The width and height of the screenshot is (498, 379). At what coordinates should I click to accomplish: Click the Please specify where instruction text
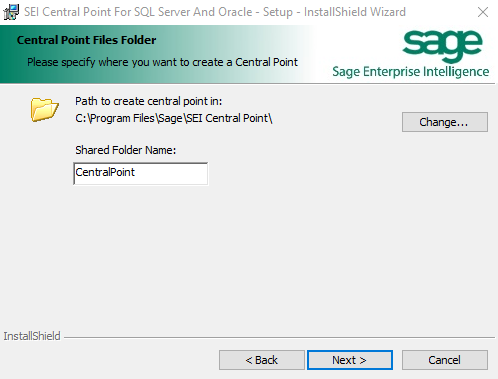(162, 62)
